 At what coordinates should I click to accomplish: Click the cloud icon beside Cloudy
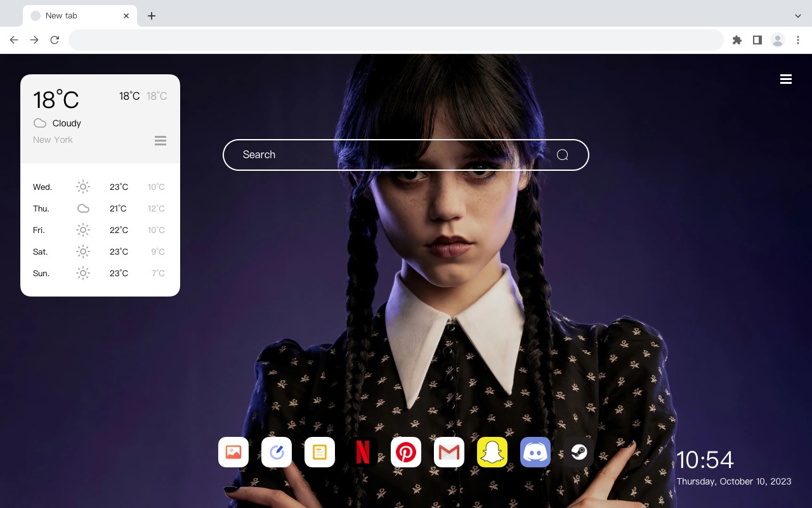(40, 123)
